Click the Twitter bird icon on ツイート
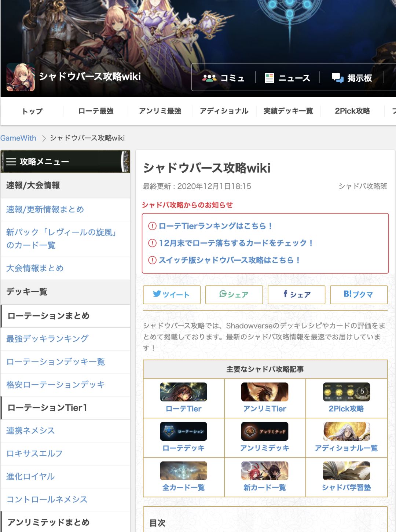 tap(157, 294)
